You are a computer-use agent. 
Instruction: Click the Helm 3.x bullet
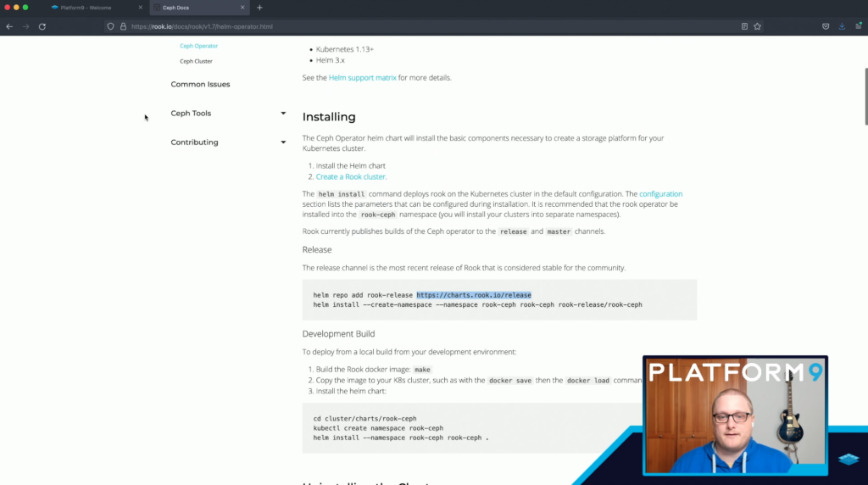[x=331, y=60]
